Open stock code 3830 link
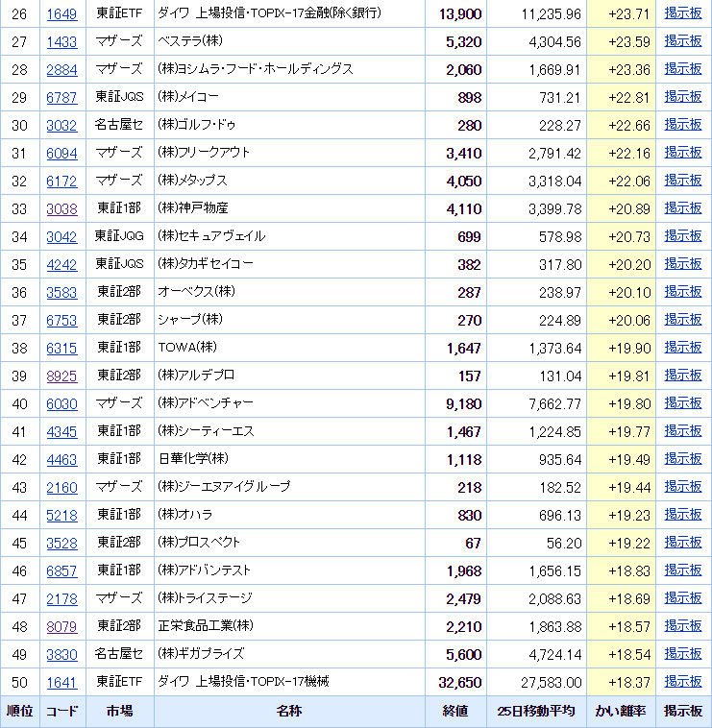Viewport: 712px width, 728px height. pyautogui.click(x=61, y=655)
